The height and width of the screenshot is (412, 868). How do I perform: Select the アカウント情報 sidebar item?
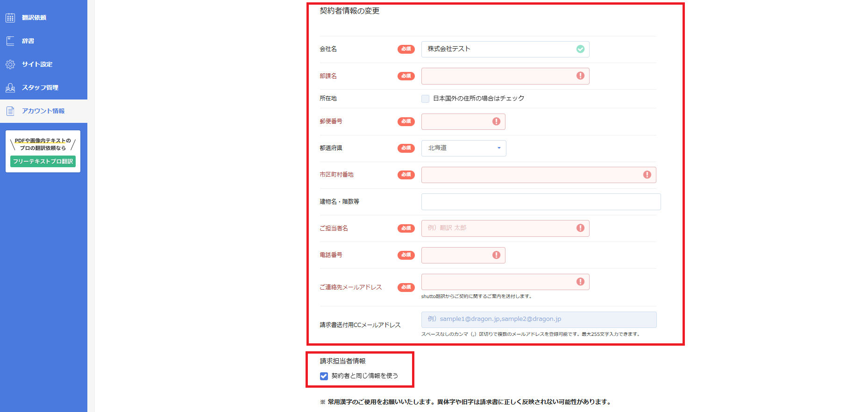[x=43, y=111]
